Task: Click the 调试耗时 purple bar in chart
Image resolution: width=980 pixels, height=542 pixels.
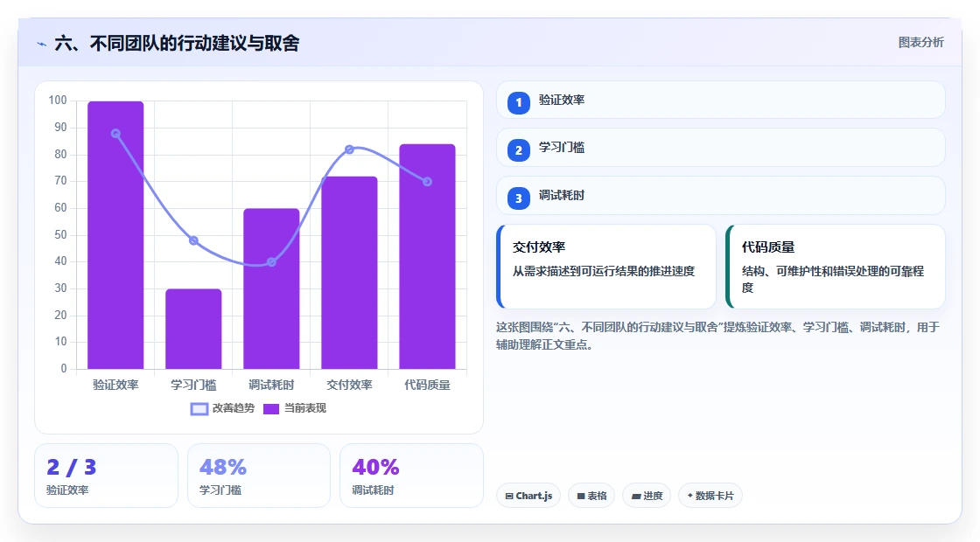Action: click(271, 288)
